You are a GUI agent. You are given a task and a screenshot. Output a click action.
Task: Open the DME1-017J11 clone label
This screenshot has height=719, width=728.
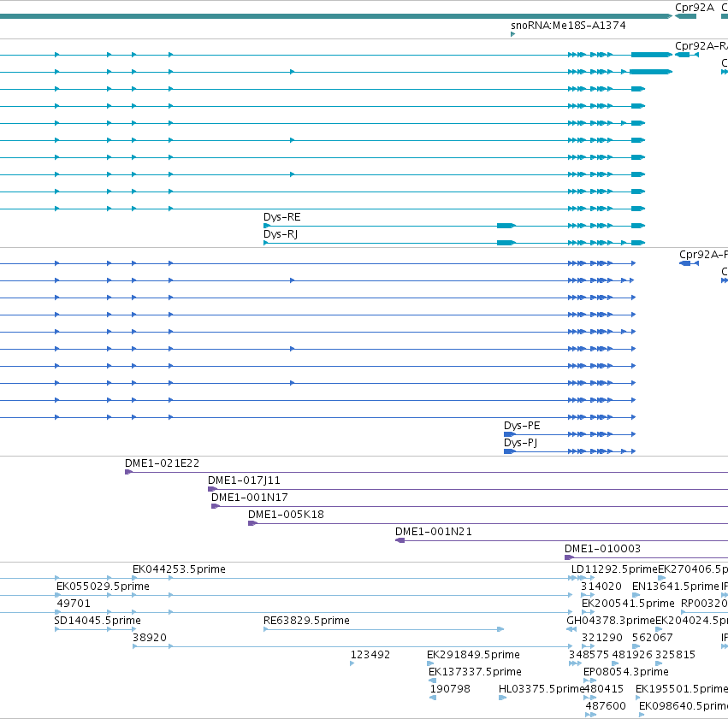244,480
